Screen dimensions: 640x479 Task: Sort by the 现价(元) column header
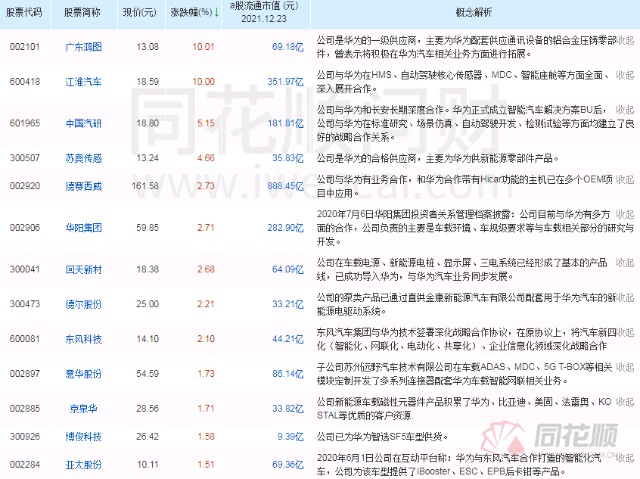pyautogui.click(x=139, y=12)
